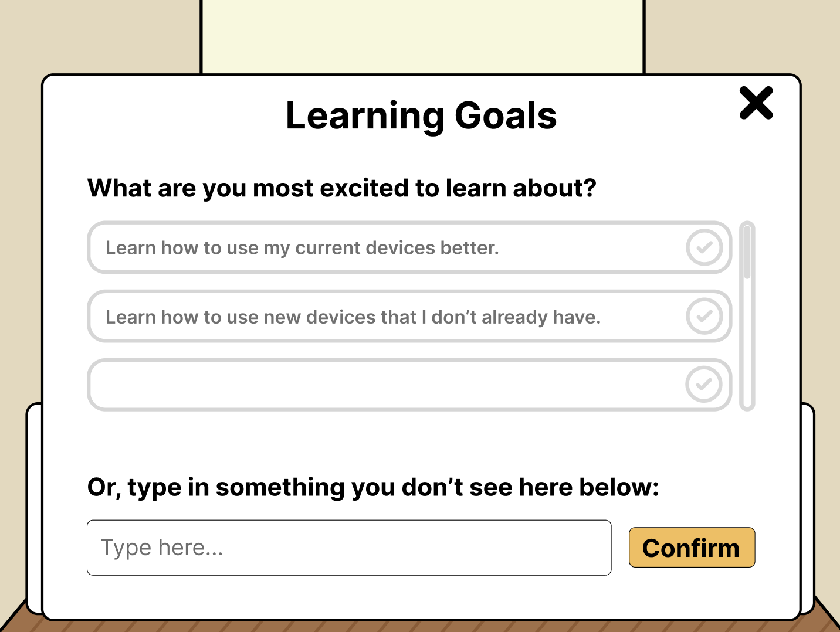This screenshot has width=840, height=632.
Task: Select "Learn how to use my current devices better"
Action: [x=302, y=248]
